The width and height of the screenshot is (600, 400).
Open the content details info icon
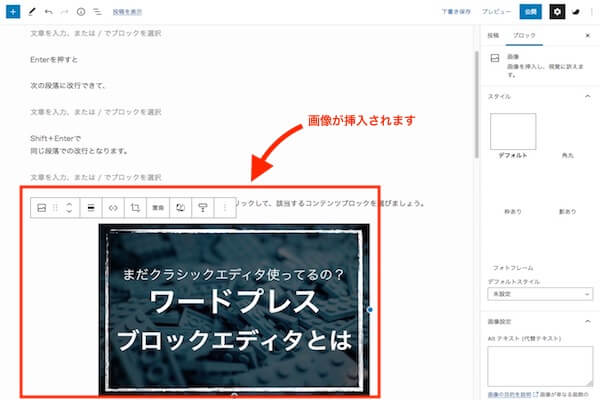point(81,12)
